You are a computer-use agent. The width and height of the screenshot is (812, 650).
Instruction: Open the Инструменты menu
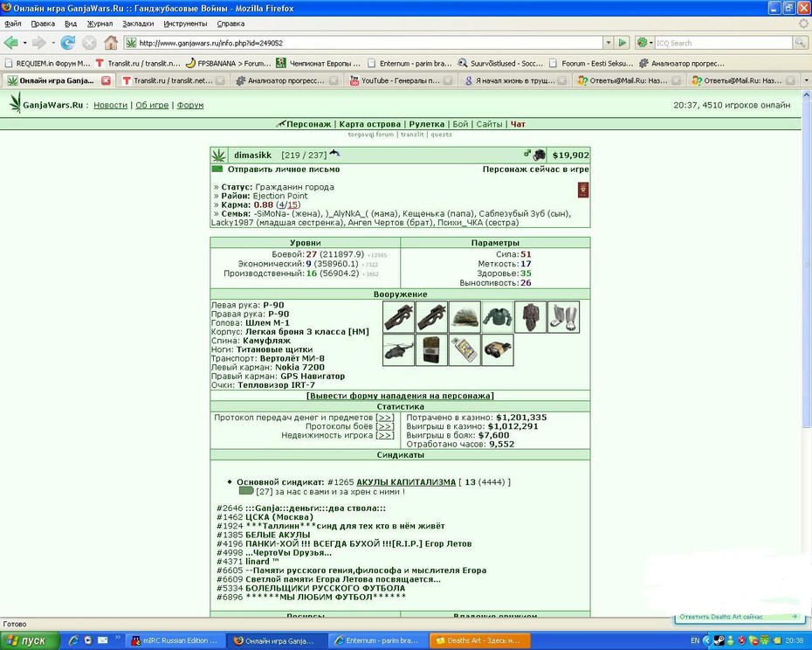click(185, 24)
